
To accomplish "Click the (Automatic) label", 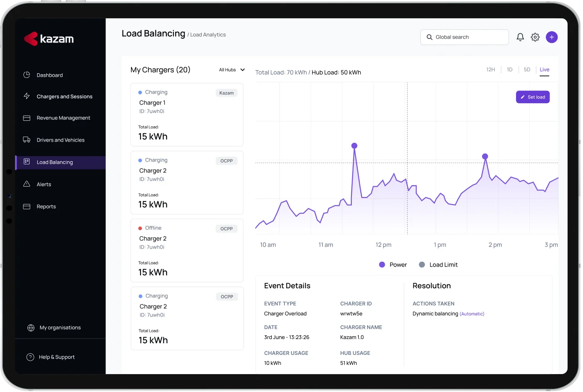I will coord(472,314).
